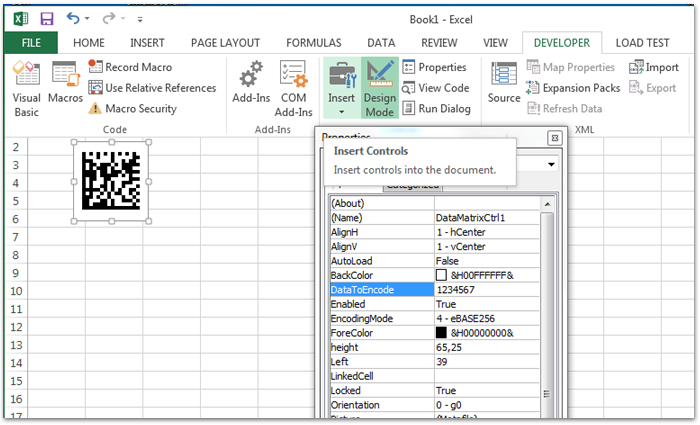This screenshot has height=425, width=700.
Task: Click the empty LinkedCell value field
Action: [x=487, y=376]
